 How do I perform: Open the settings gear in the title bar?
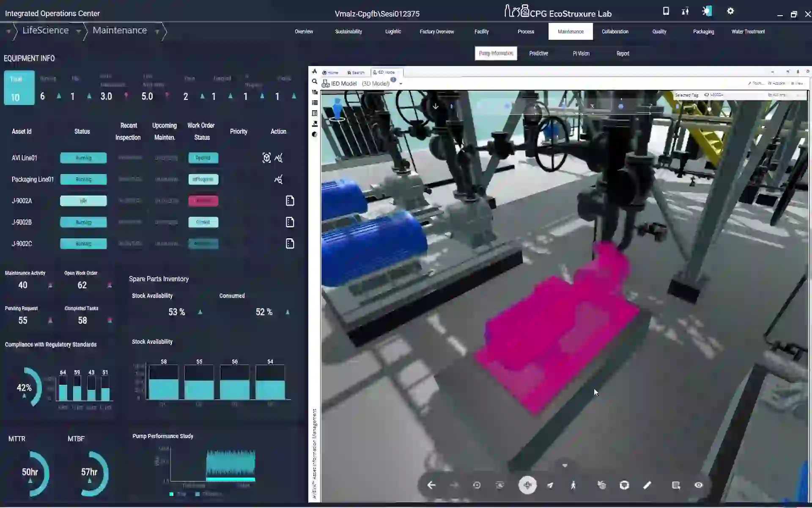(x=730, y=11)
